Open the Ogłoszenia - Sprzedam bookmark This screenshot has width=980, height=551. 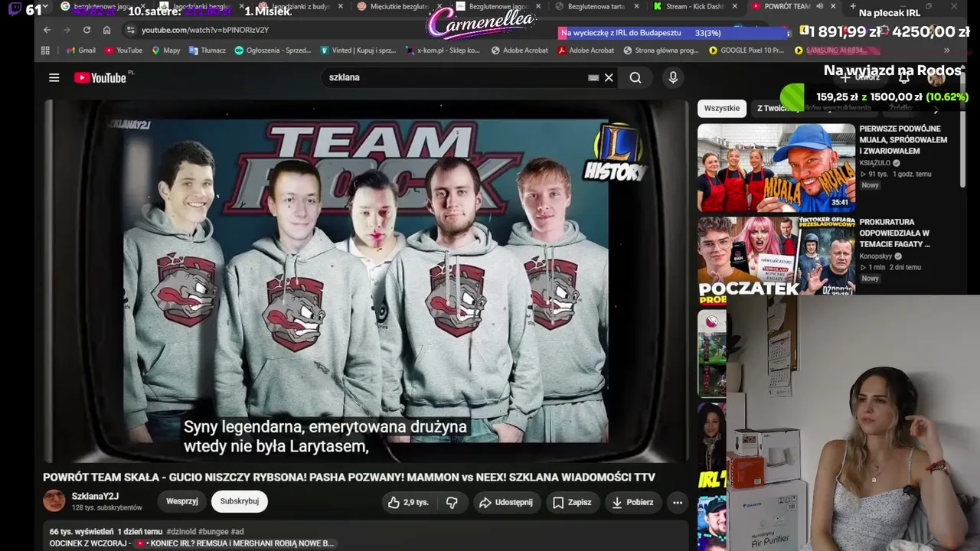point(273,51)
